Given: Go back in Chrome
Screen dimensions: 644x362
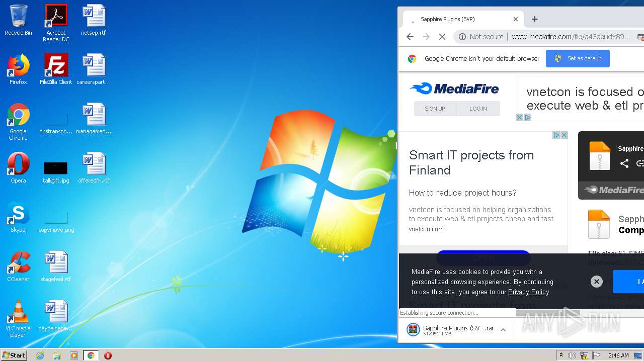Looking at the screenshot, I should click(410, 37).
